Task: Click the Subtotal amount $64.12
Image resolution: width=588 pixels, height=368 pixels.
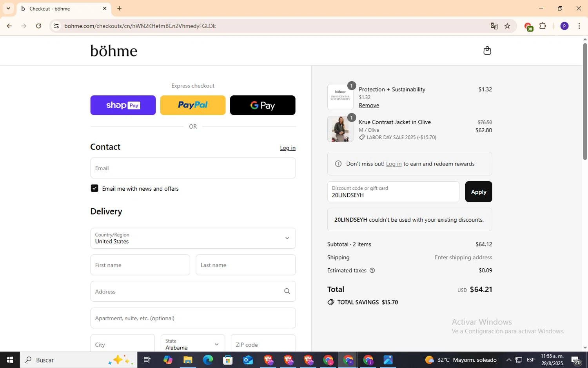Action: tap(484, 244)
